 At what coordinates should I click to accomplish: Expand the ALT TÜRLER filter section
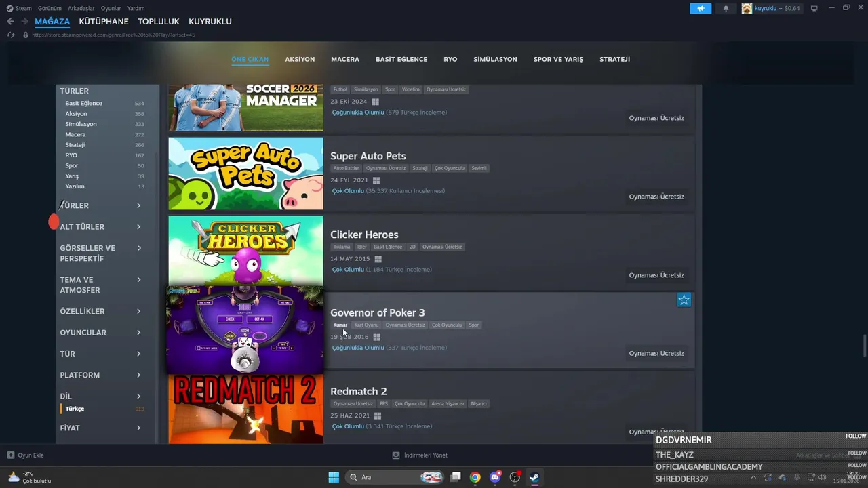(x=100, y=227)
